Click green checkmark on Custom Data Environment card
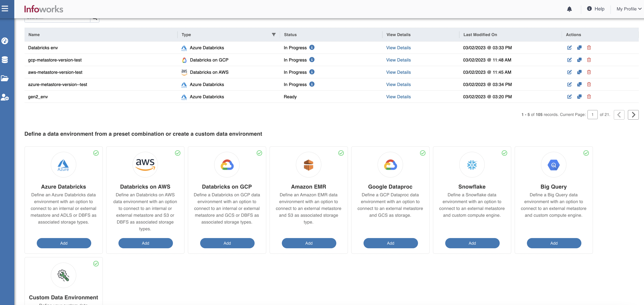Viewport: 644px width, 305px height. pyautogui.click(x=96, y=263)
